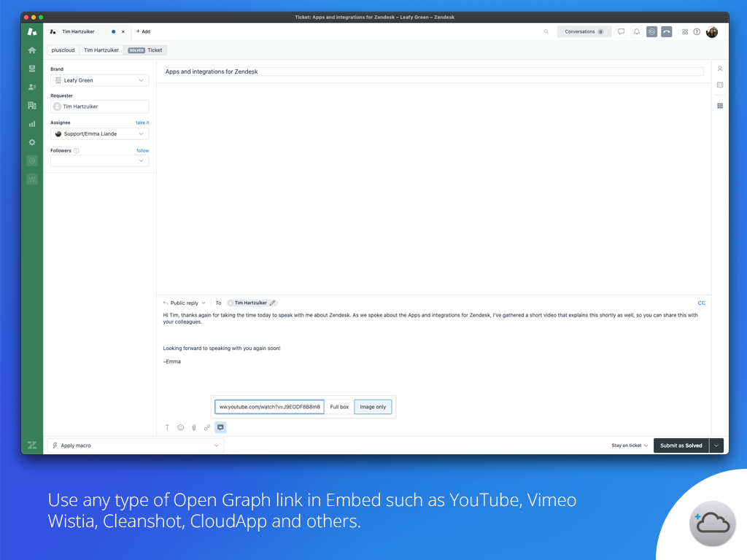Viewport: 747px width, 560px height.
Task: Open the Zendesk products grid icon
Action: pyautogui.click(x=684, y=31)
